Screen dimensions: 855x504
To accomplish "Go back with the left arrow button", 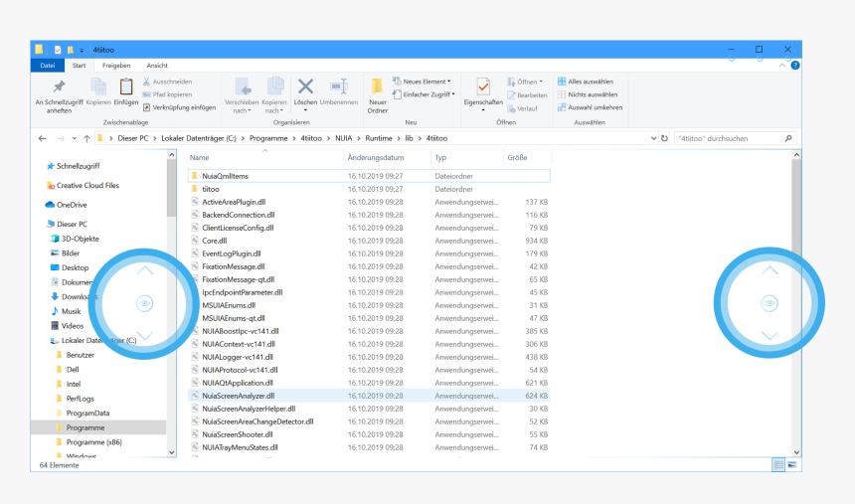I will 43,138.
